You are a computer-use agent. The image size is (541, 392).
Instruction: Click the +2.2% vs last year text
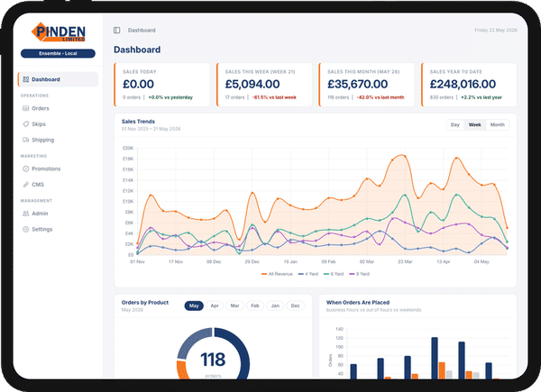tap(481, 97)
